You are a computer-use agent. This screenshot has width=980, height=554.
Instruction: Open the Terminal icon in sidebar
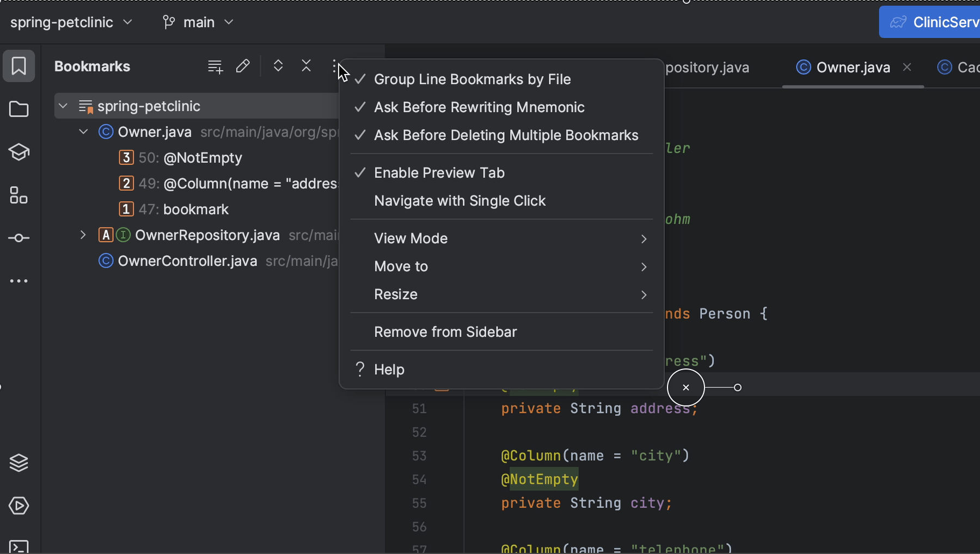point(19,546)
